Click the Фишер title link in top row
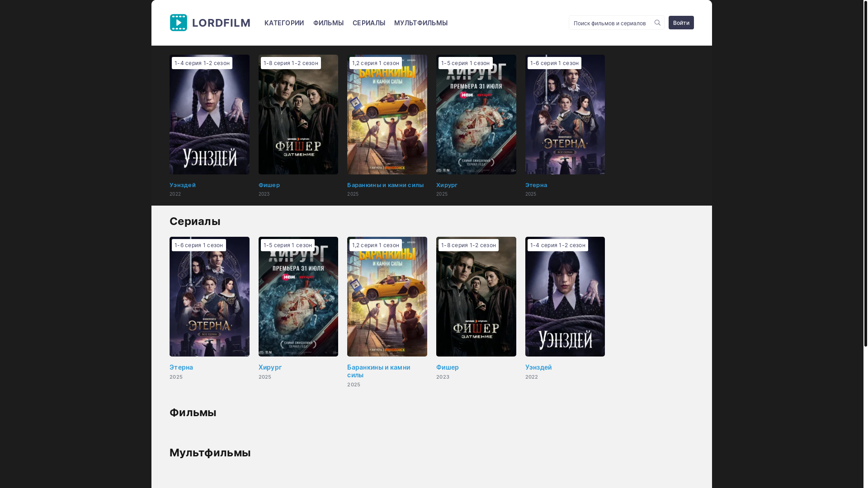 pyautogui.click(x=269, y=185)
